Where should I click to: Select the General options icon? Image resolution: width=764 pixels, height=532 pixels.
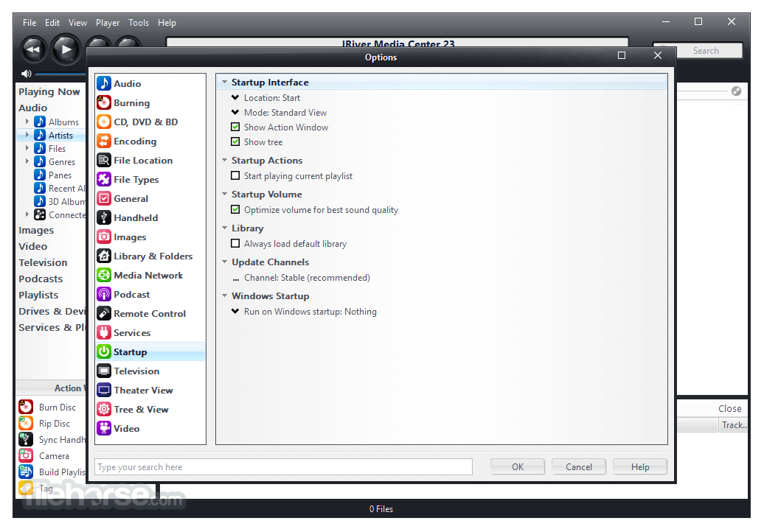tap(104, 199)
